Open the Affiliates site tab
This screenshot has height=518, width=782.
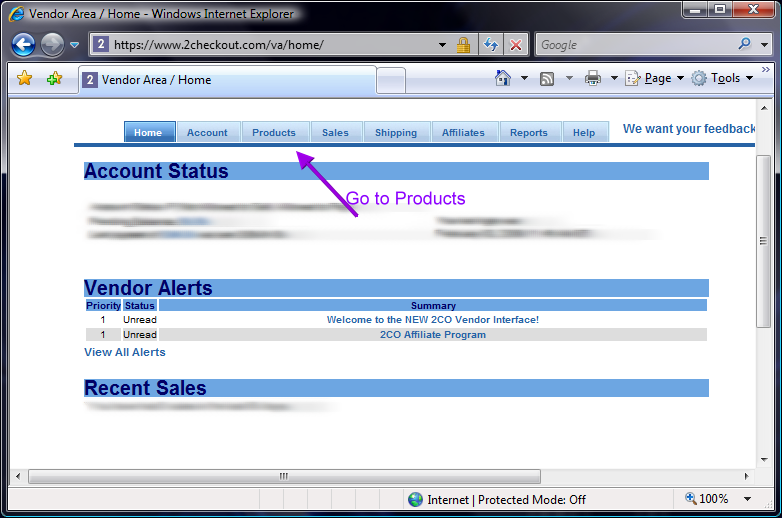(x=464, y=132)
